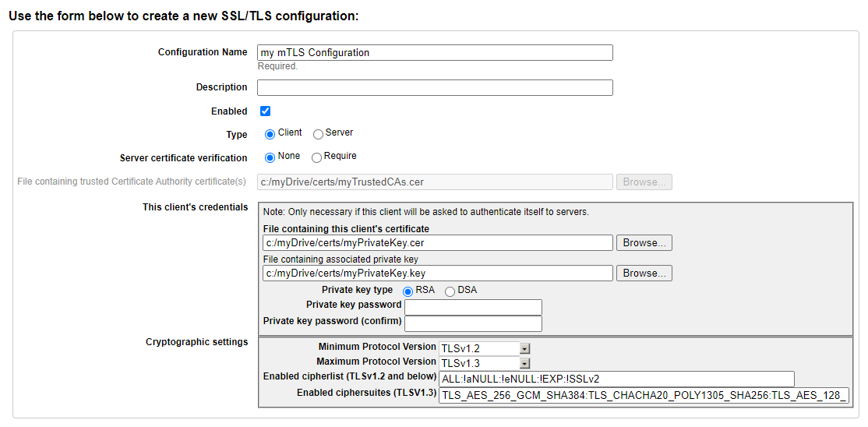This screenshot has height=427, width=868.
Task: Edit the Enabled ciphersuites TLSv1.3 field
Action: (644, 395)
